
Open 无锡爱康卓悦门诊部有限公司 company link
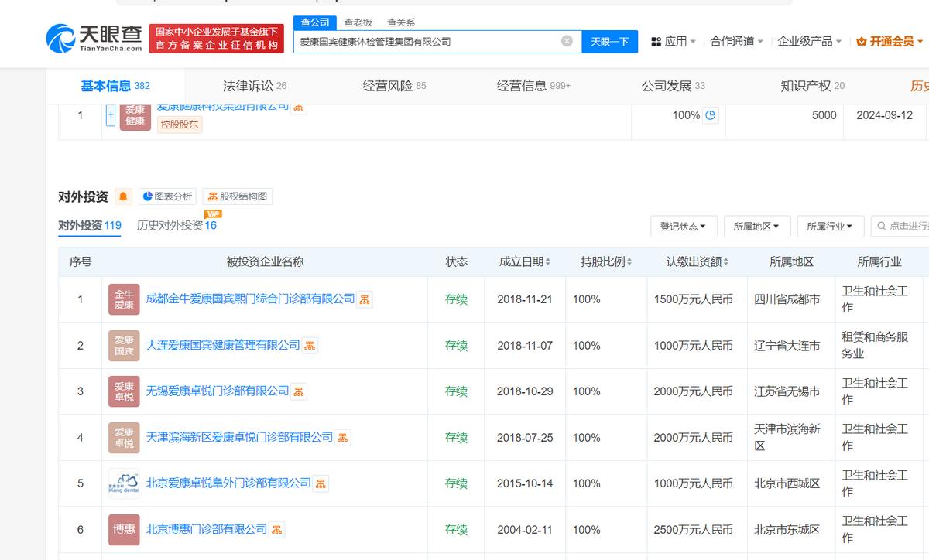217,391
